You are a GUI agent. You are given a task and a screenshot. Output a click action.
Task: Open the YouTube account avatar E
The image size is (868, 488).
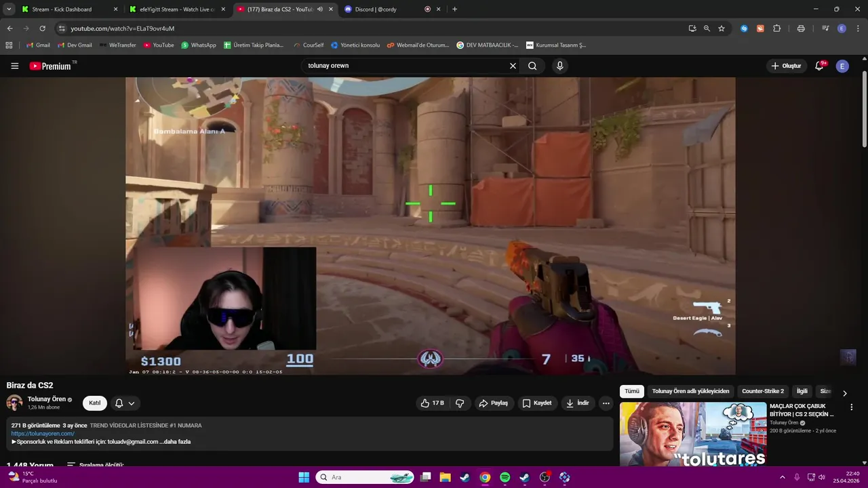pos(842,66)
